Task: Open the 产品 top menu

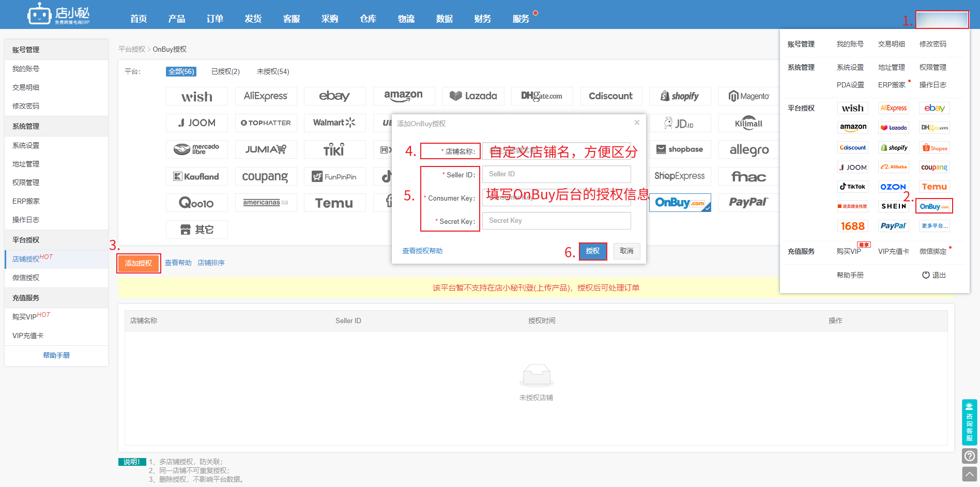Action: pyautogui.click(x=177, y=19)
